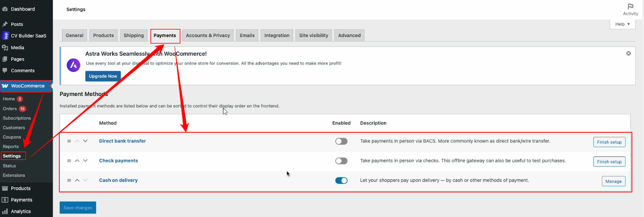The height and width of the screenshot is (217, 644).
Task: Dismiss the Astra notice with its close icon
Action: point(628,53)
